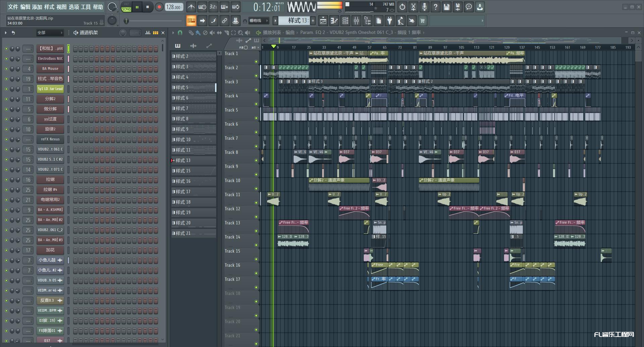Click the link chain icon in toolbar
Image resolution: width=644 pixels, height=347 pixels.
click(x=225, y=21)
